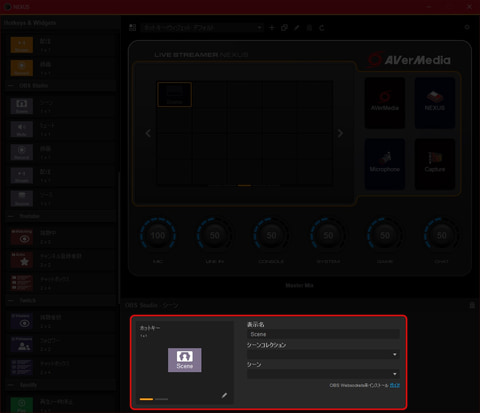Select the Scene key in device grid
Viewport: 480px width, 413px height.
[x=174, y=94]
